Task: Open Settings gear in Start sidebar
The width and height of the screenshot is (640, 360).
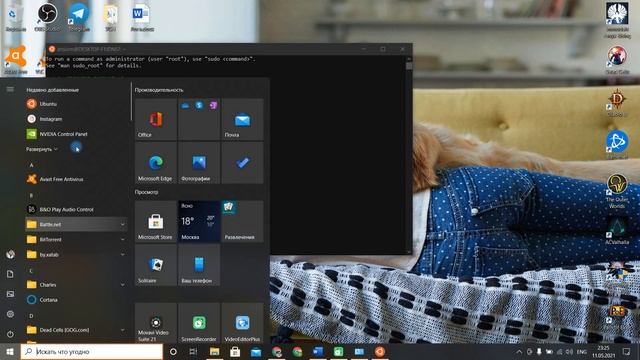Action: click(10, 314)
